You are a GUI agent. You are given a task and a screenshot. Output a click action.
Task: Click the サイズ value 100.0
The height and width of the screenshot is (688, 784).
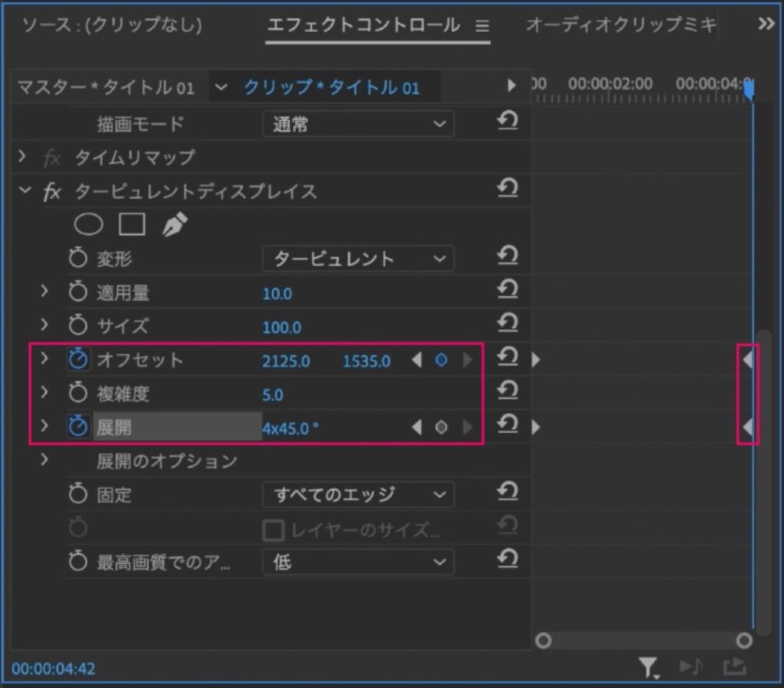282,328
